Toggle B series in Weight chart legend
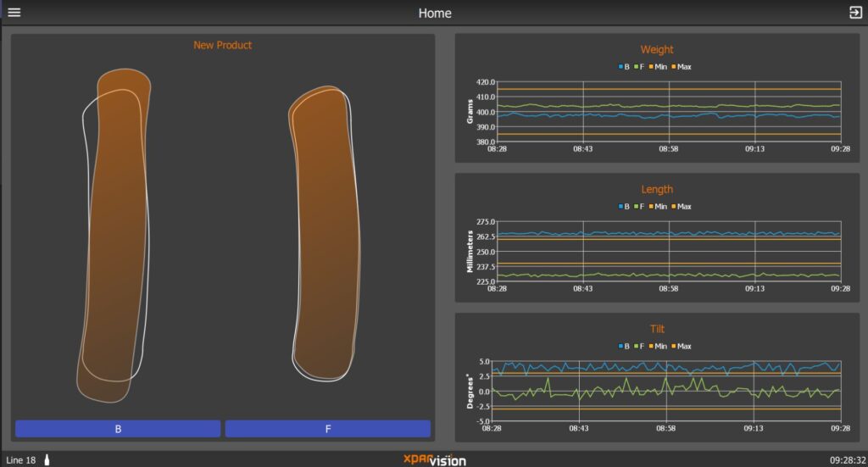 tap(625, 66)
